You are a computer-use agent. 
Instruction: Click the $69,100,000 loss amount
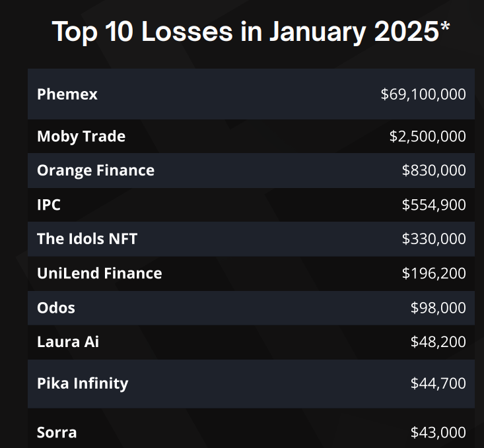coord(423,94)
